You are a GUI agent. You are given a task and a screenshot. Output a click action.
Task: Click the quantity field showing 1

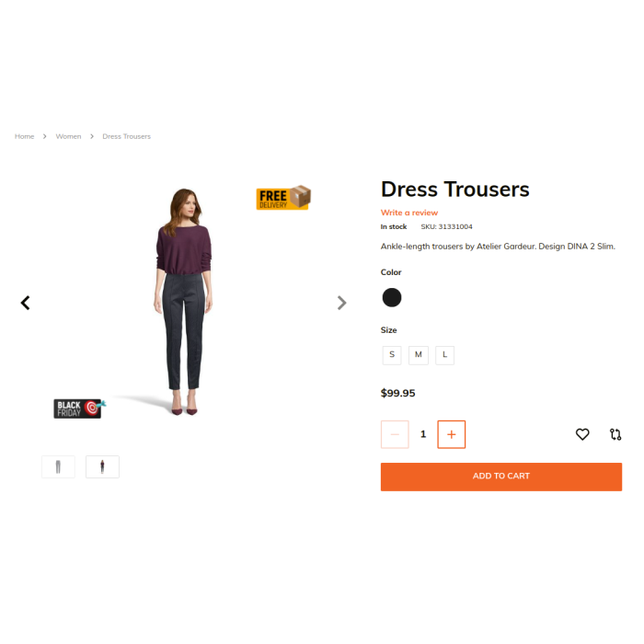tap(423, 434)
